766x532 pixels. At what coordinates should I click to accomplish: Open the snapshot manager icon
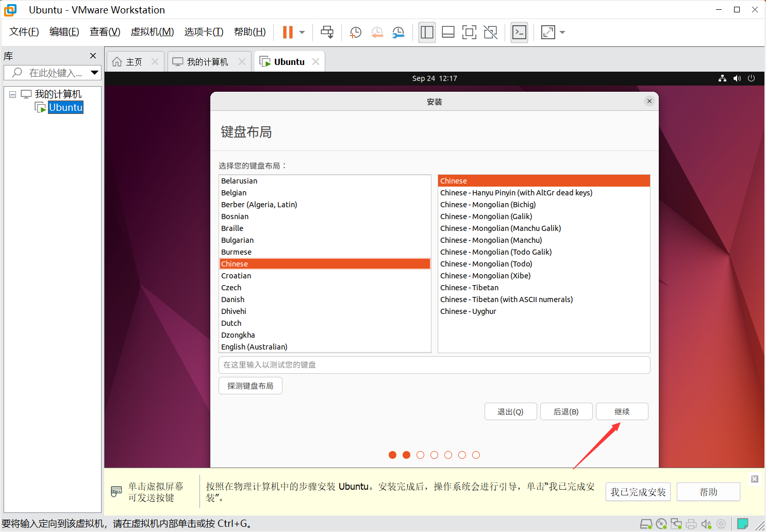[398, 32]
